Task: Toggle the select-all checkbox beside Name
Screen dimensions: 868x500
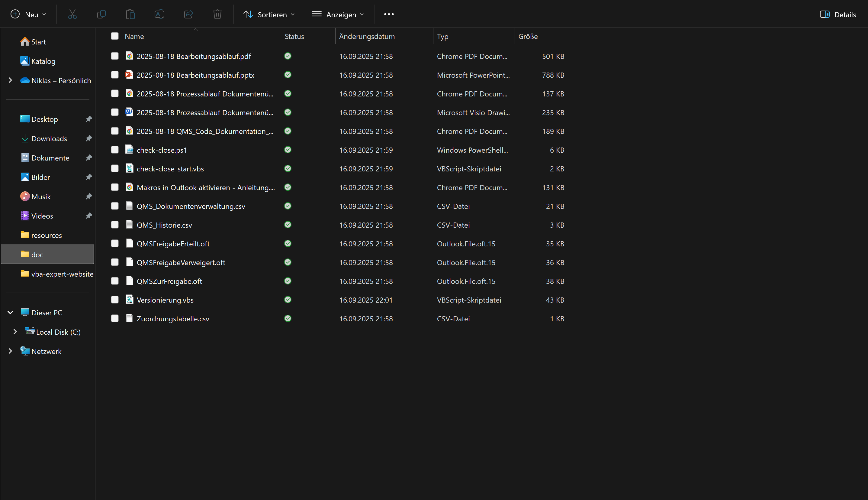Action: 114,36
